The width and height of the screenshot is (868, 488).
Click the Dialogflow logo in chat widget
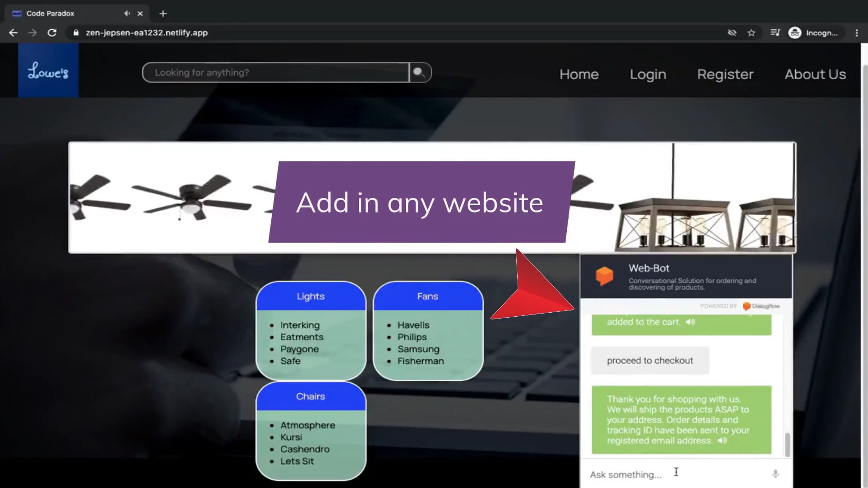(761, 306)
